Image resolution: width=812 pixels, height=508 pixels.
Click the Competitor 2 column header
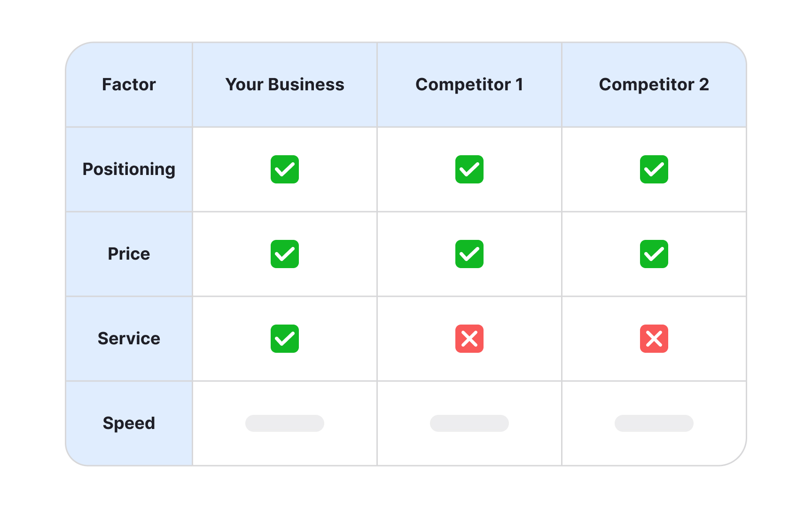pos(654,85)
